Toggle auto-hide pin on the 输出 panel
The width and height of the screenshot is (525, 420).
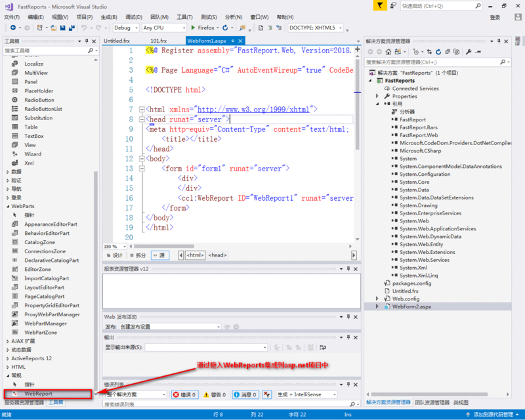pyautogui.click(x=348, y=337)
